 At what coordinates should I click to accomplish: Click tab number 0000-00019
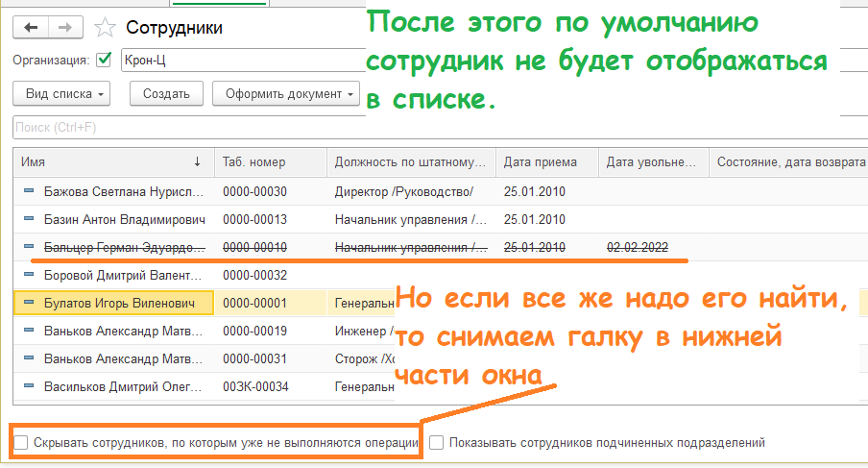tap(254, 331)
